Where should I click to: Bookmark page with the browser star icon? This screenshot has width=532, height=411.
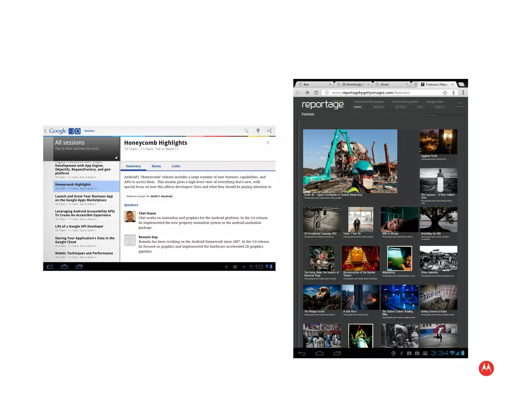pos(445,93)
